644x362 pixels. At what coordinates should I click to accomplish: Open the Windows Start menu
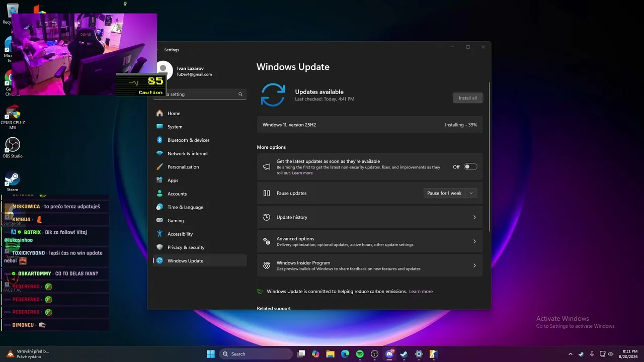(211, 354)
